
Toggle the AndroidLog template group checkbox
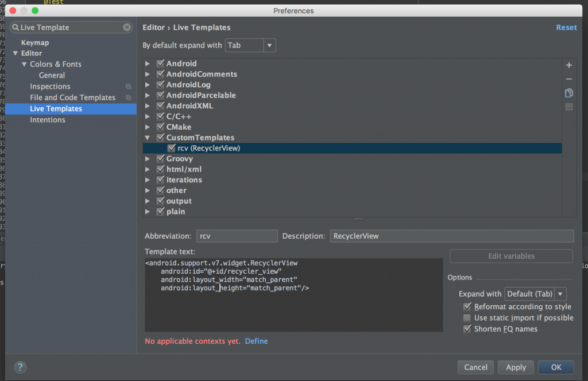pyautogui.click(x=160, y=84)
